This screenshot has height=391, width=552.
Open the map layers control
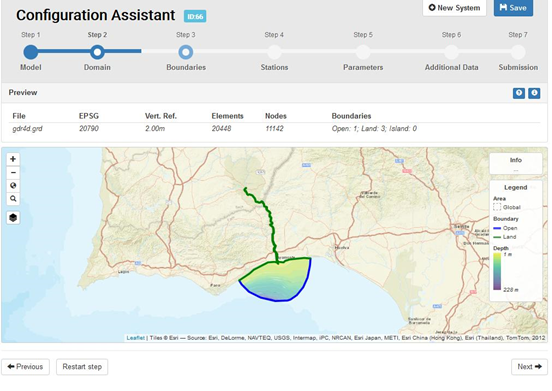(13, 217)
